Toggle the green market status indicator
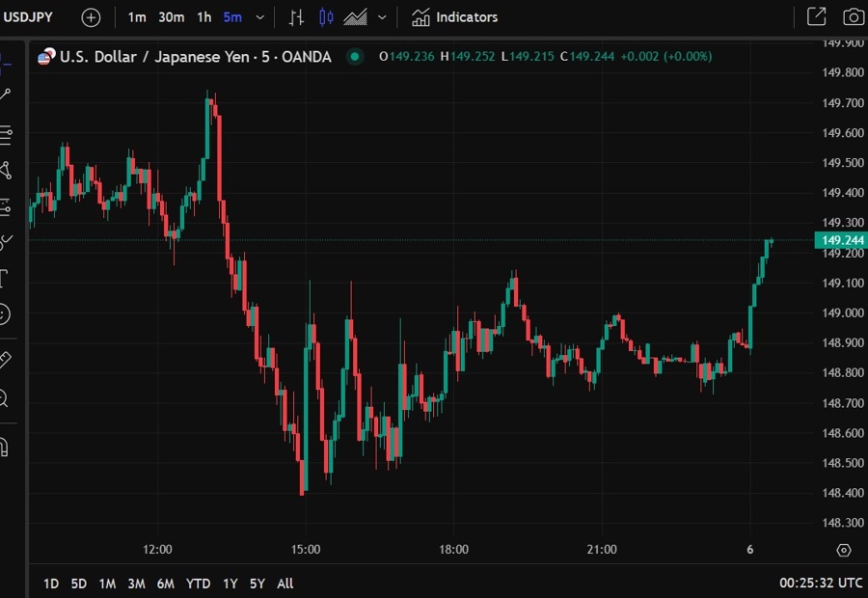This screenshot has height=598, width=868. 355,57
